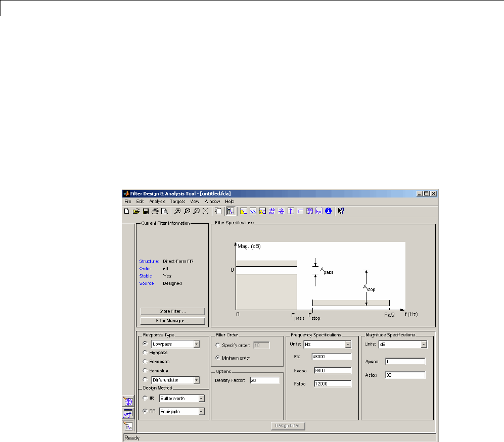
Task: Click the Astop value field
Action: point(405,375)
